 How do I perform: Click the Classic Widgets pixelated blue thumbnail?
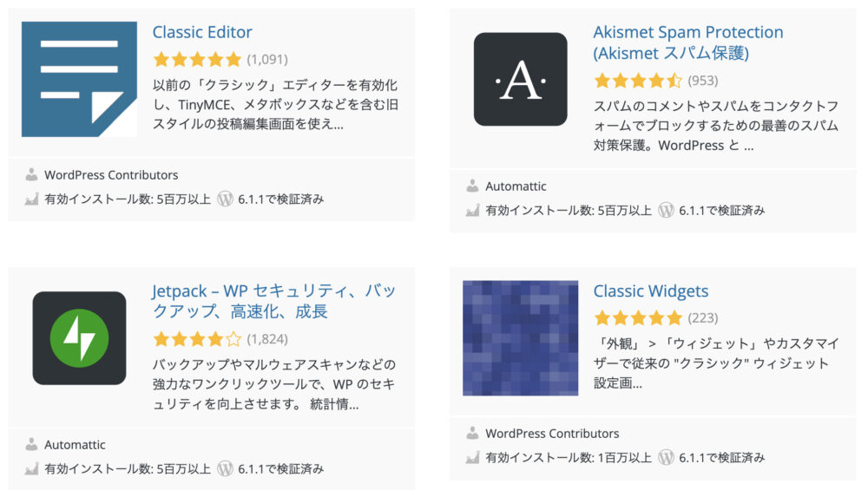click(x=520, y=338)
